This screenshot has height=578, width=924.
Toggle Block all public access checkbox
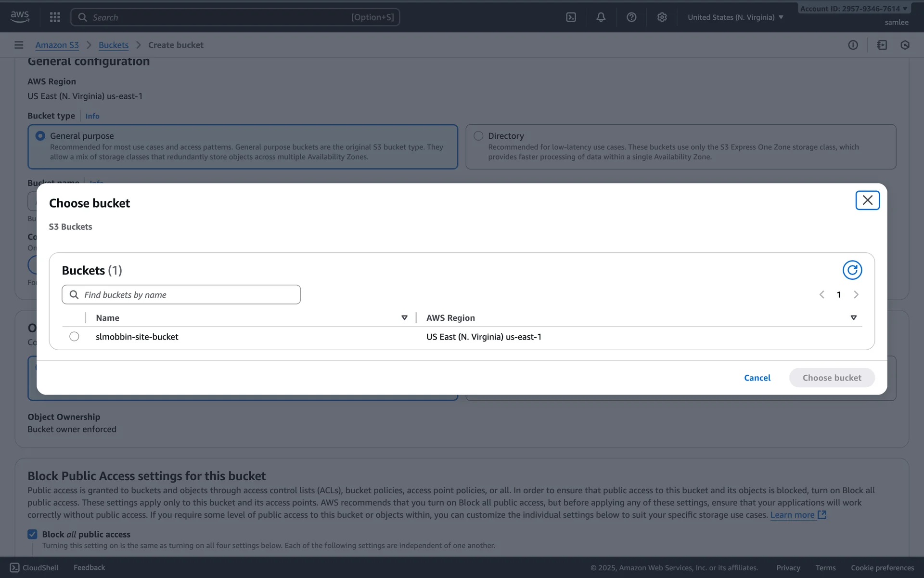pyautogui.click(x=32, y=534)
